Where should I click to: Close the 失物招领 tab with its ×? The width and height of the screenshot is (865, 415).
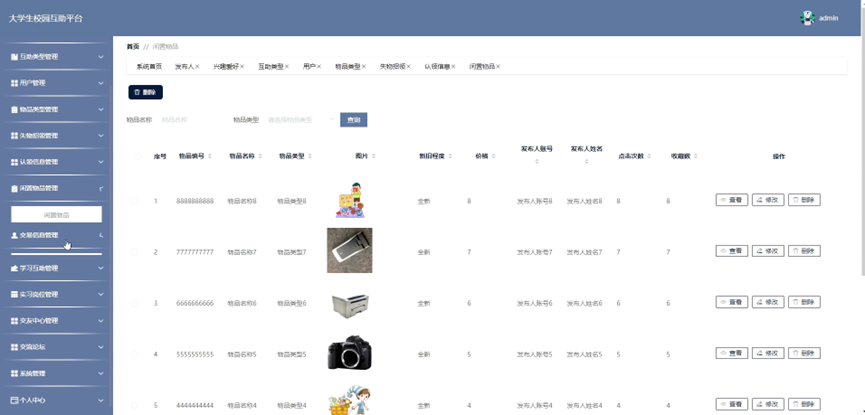[409, 67]
